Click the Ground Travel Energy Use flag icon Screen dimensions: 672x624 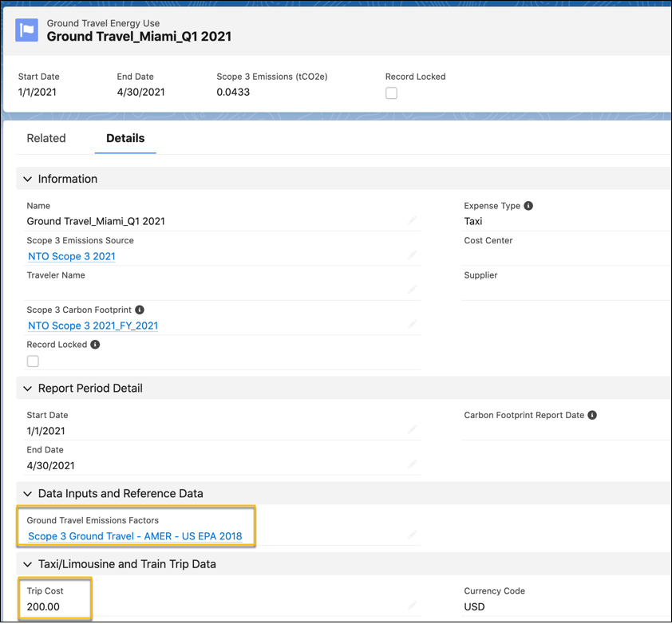click(26, 30)
